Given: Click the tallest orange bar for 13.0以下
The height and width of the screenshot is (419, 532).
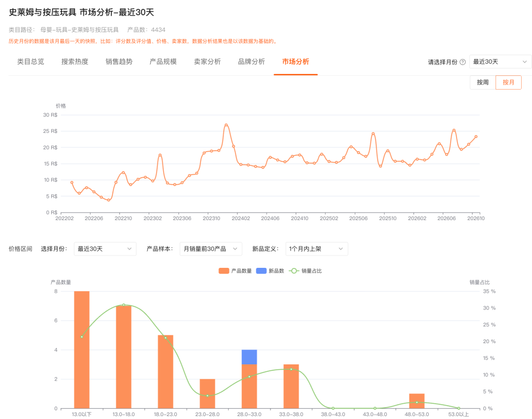Looking at the screenshot, I should (x=82, y=350).
